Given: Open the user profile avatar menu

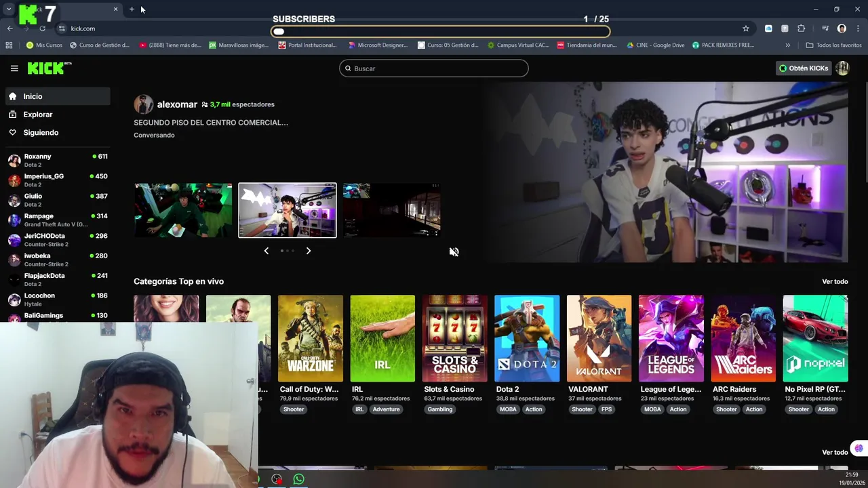Looking at the screenshot, I should (x=842, y=68).
